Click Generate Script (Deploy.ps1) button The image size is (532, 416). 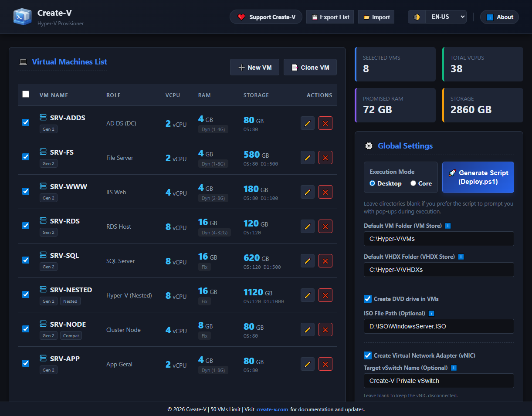coord(478,177)
